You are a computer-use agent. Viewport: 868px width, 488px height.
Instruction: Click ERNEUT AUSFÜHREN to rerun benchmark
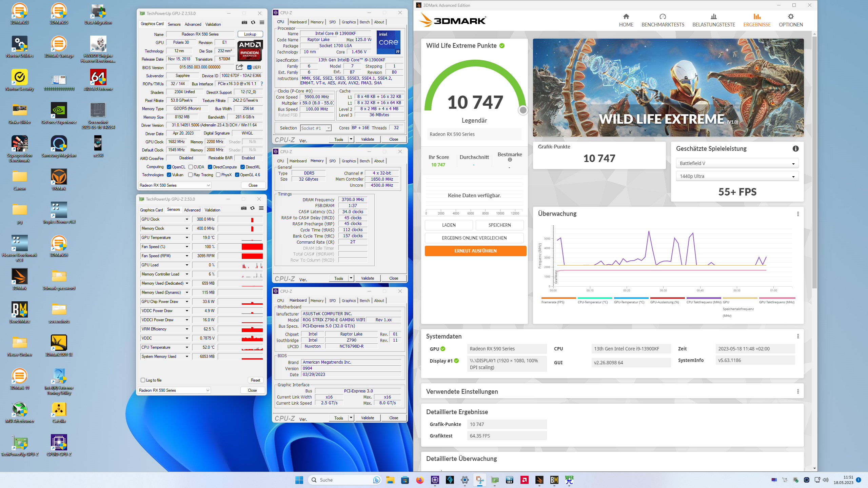pyautogui.click(x=475, y=251)
